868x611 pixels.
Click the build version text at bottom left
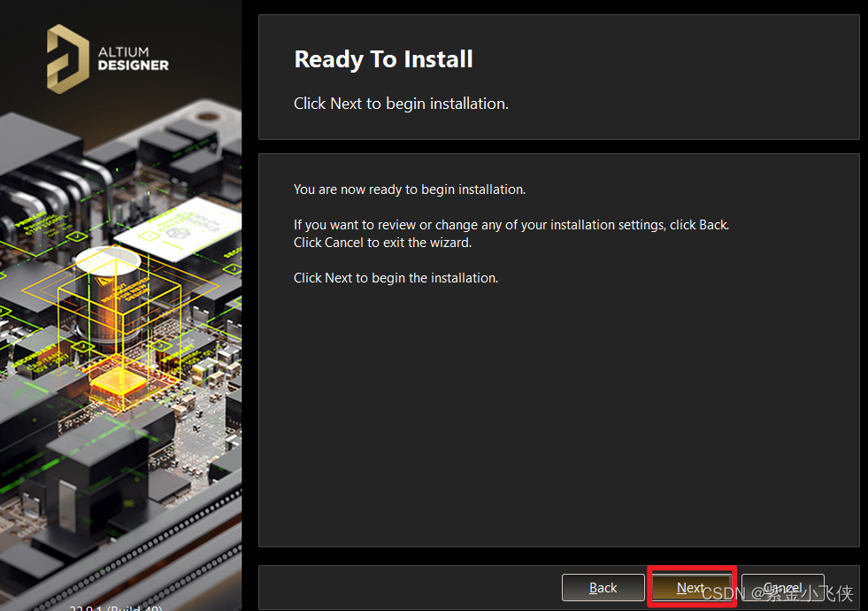(x=116, y=607)
